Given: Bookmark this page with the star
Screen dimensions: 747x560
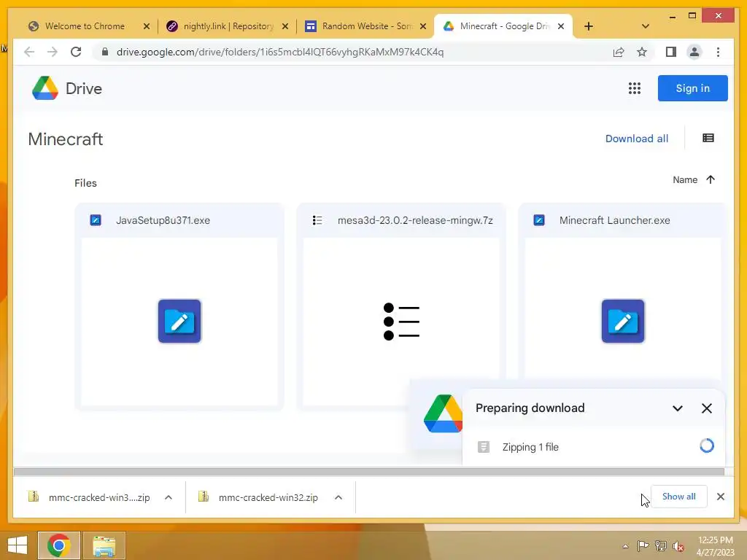Looking at the screenshot, I should click(x=642, y=52).
